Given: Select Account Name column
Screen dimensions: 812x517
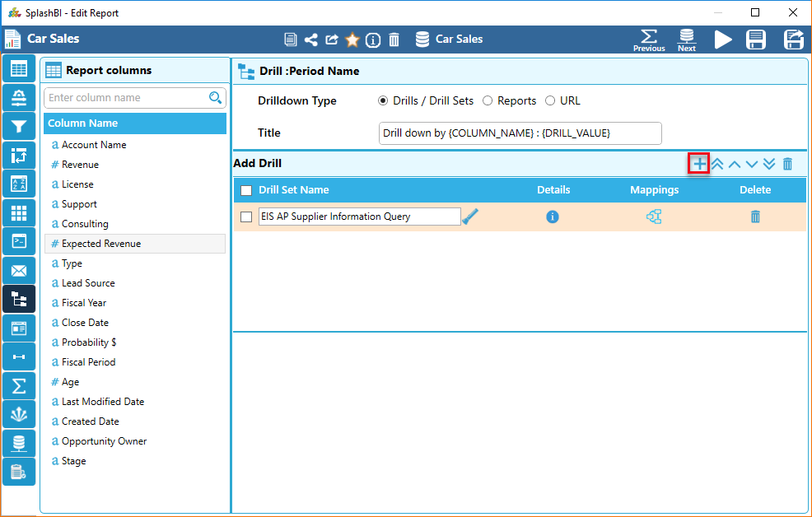Looking at the screenshot, I should (135, 145).
